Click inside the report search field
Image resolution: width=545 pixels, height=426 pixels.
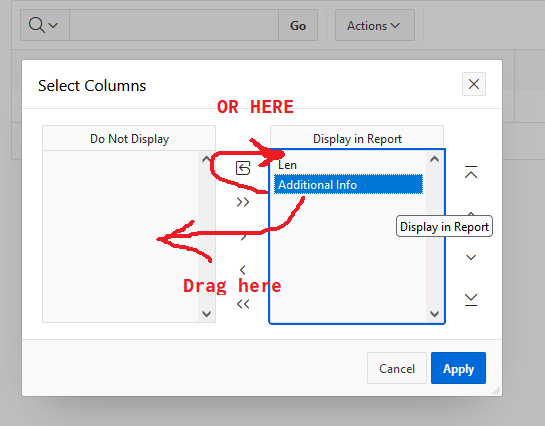[x=174, y=25]
